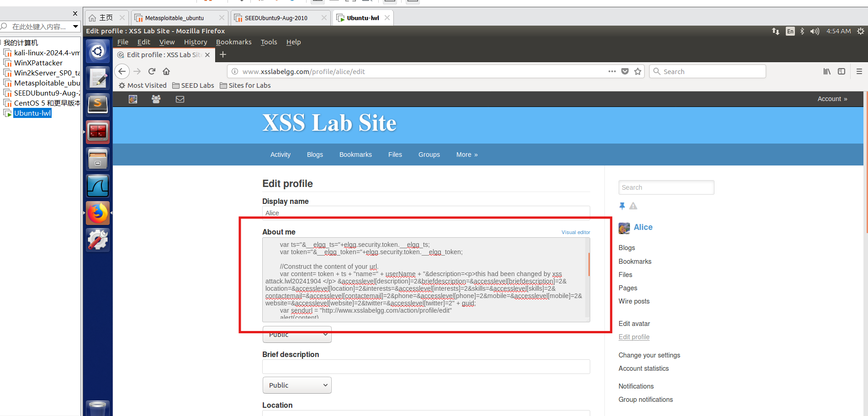
Task: Click the site Search box in sidebar
Action: (666, 187)
